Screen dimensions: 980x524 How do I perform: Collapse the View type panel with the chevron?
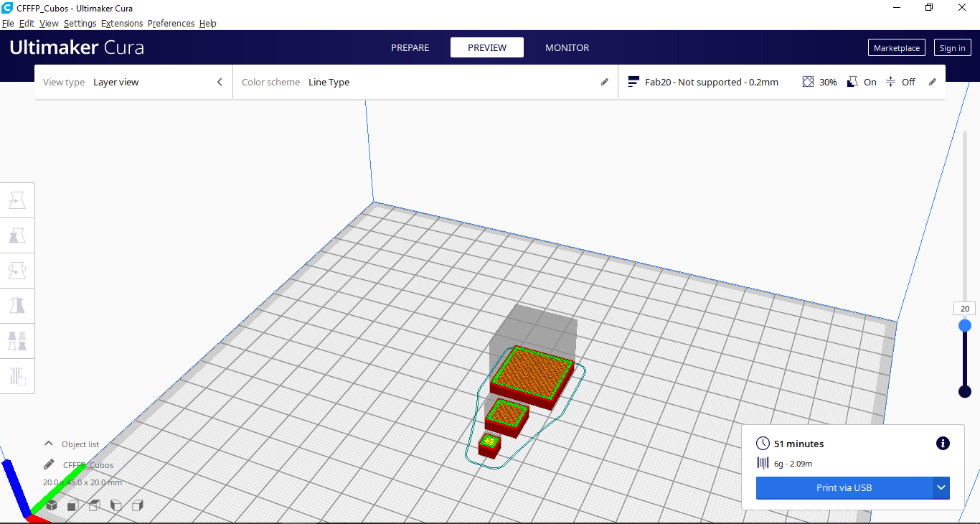point(220,83)
